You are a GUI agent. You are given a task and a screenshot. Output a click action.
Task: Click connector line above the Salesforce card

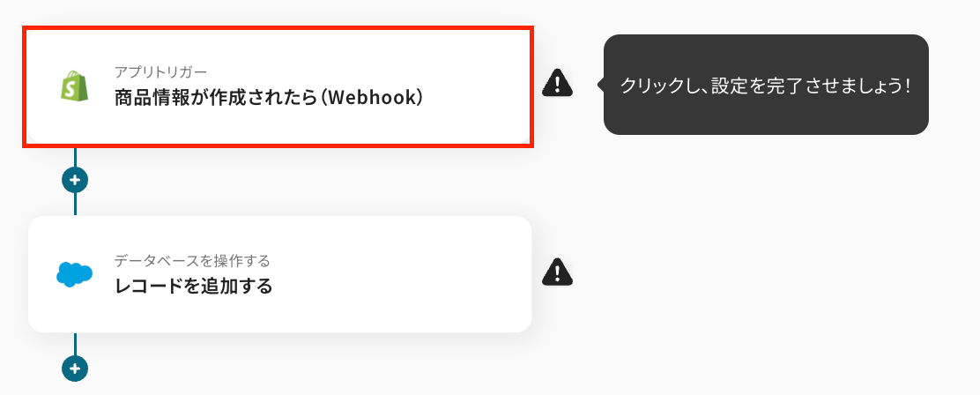(75, 205)
